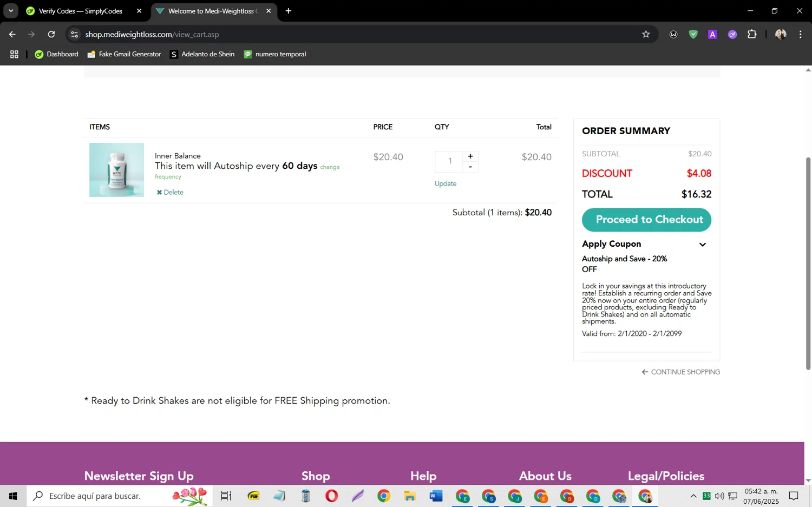Open the taskbar clock showing 05:42 a. m.

click(761, 496)
